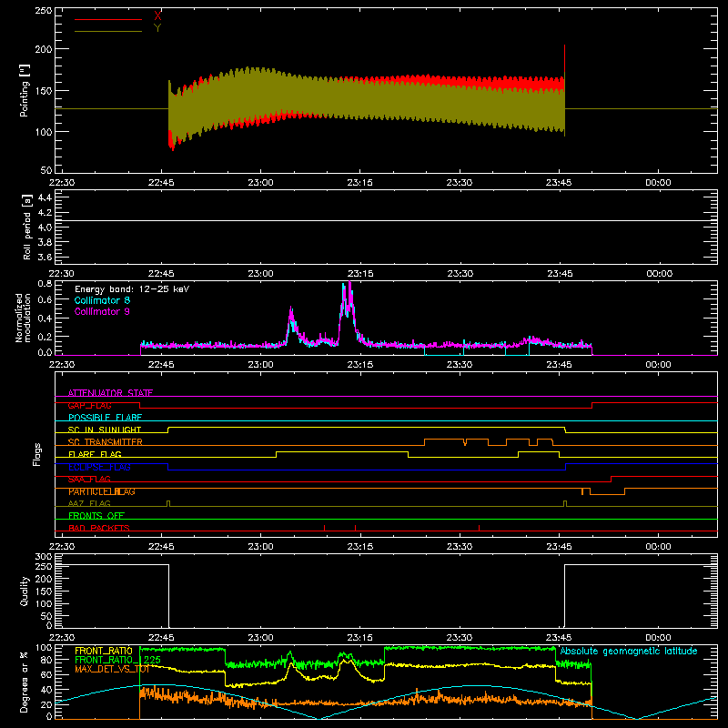The width and height of the screenshot is (728, 728).
Task: Click the 3.8 tick on Roll period axis
Action: (x=44, y=242)
